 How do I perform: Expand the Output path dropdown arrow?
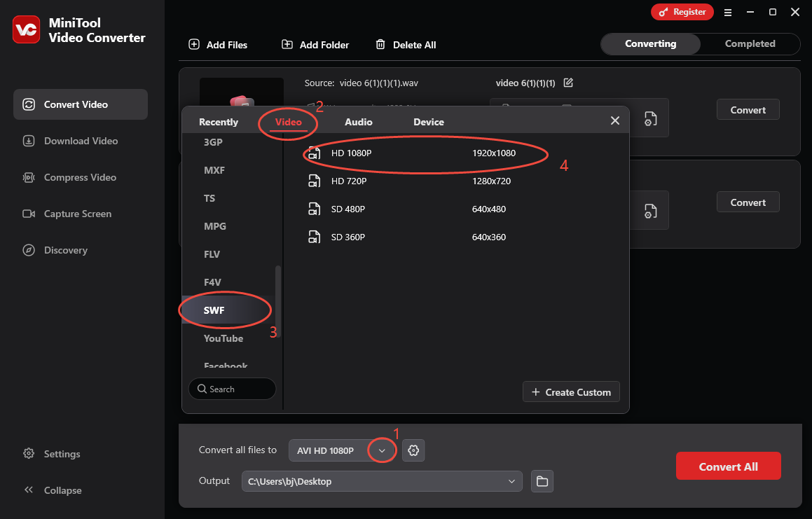511,481
